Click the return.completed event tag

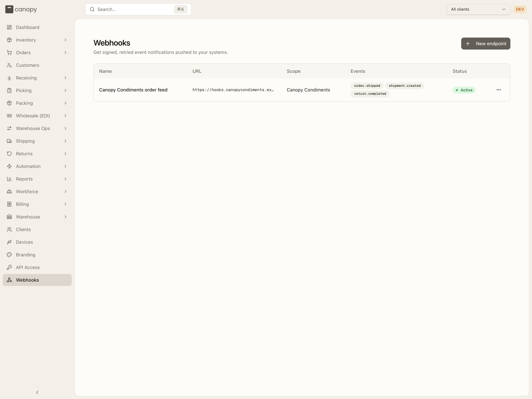point(370,94)
